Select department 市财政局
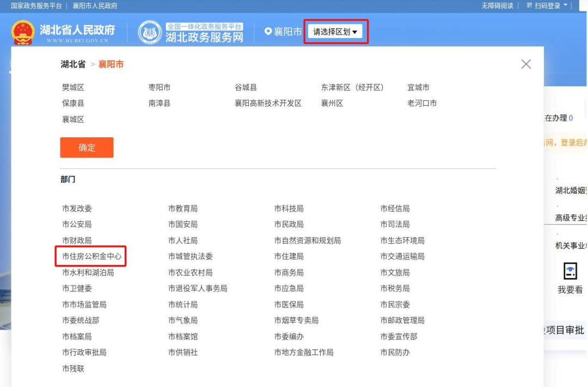 click(x=77, y=240)
